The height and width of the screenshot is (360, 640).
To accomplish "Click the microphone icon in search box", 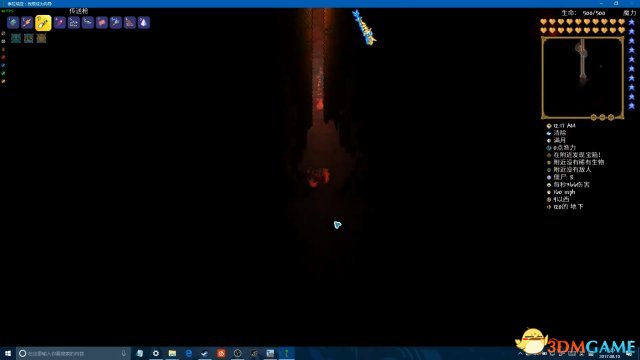I will [124, 353].
